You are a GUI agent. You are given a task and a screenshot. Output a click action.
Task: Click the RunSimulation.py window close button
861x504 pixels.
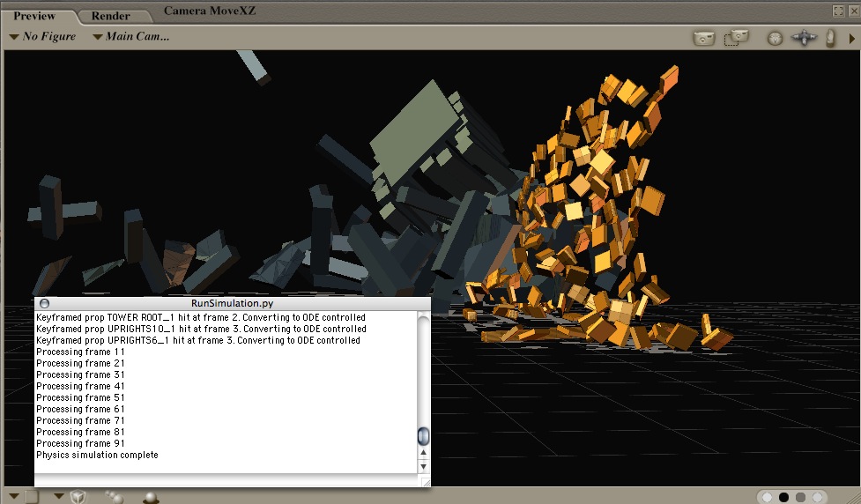click(x=44, y=304)
